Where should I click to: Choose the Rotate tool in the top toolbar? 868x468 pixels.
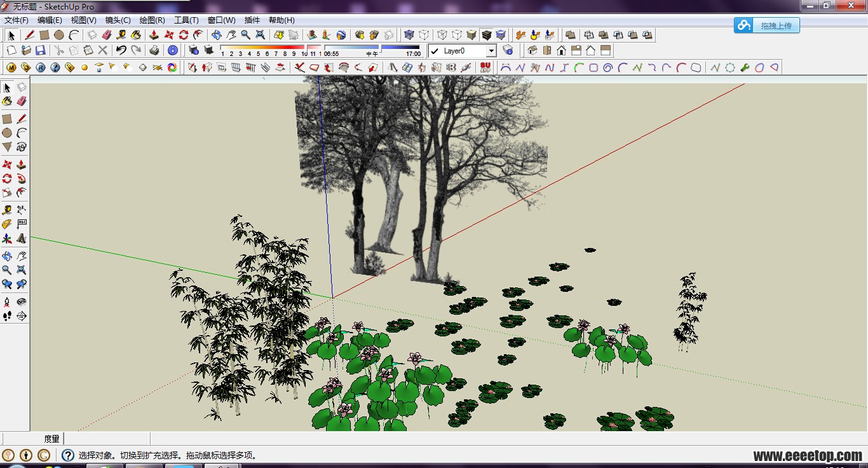point(184,35)
